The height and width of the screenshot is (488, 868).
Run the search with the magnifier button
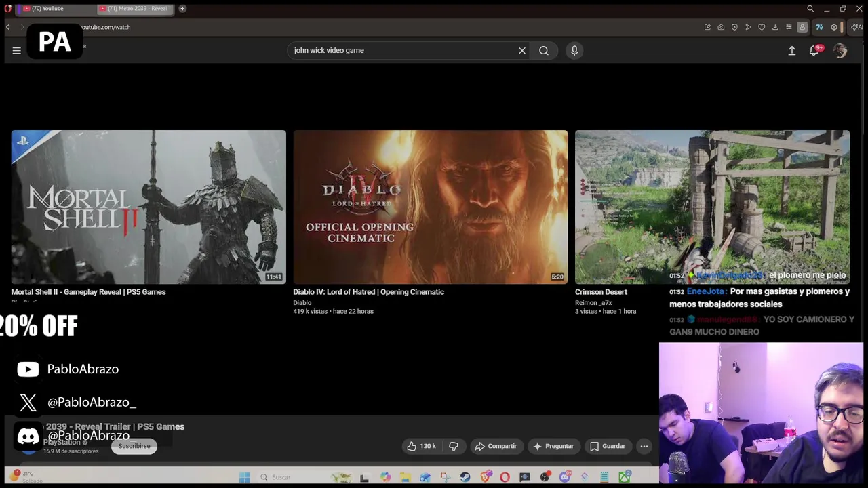[544, 50]
